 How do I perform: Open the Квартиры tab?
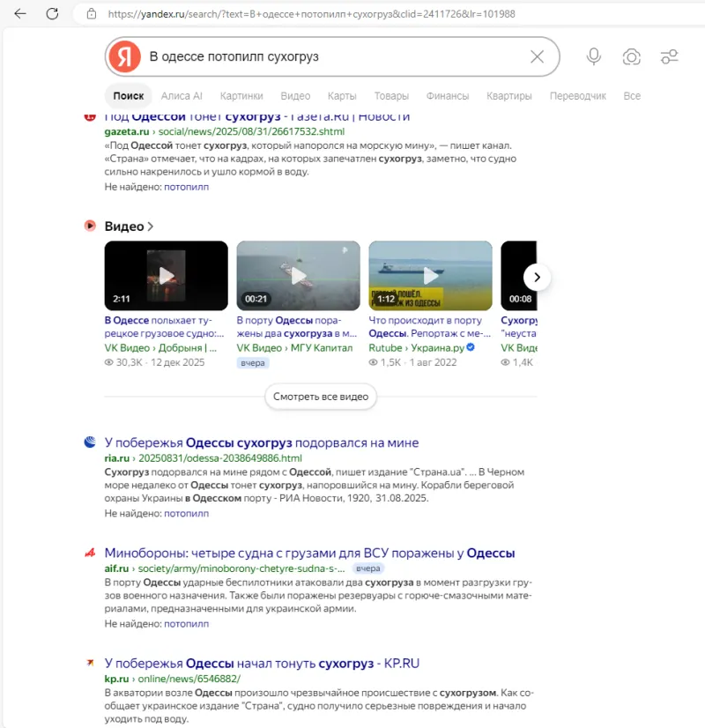[x=509, y=96]
